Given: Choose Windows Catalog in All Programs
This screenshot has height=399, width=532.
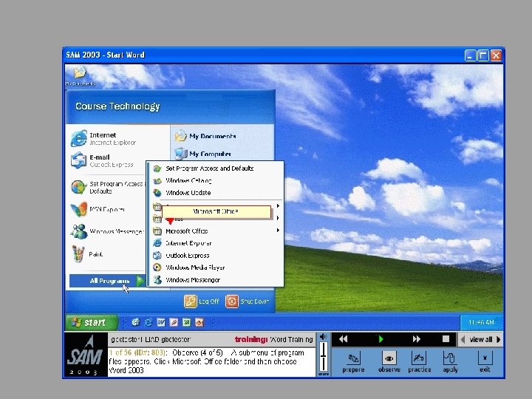Looking at the screenshot, I should [215, 180].
